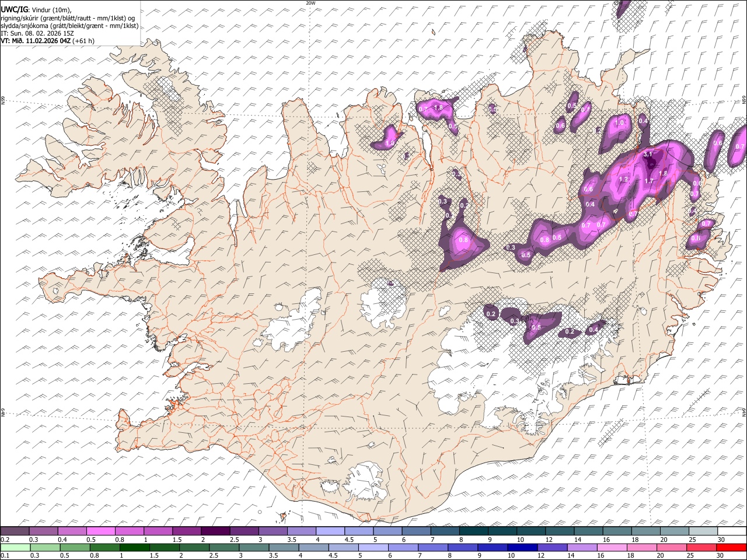The height and width of the screenshot is (560, 747).
Task: Select the 1.2 precipitation value on the map
Action: click(x=623, y=179)
